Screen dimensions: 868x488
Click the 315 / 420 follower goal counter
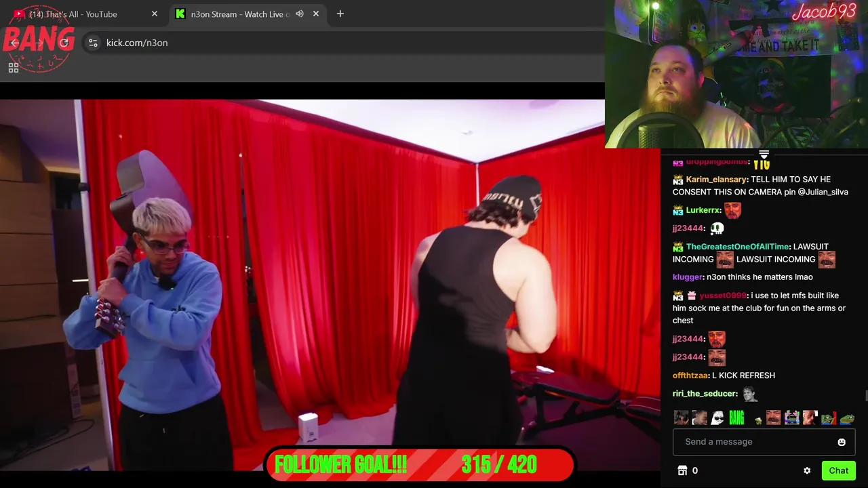[x=499, y=465]
